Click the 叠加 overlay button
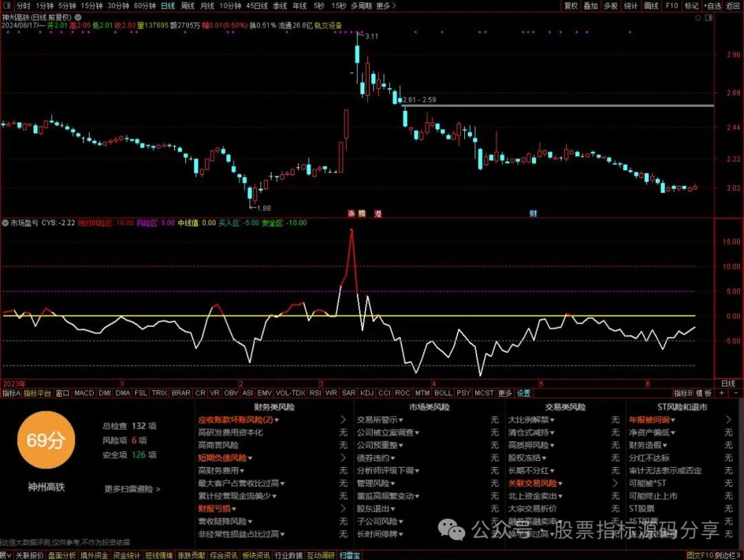The height and width of the screenshot is (560, 744). pos(591,6)
